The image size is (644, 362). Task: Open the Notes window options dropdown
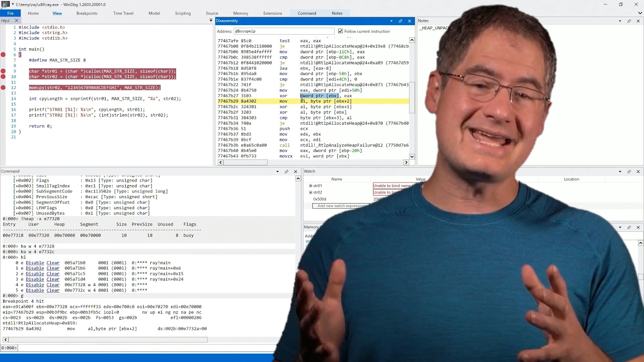click(620, 21)
